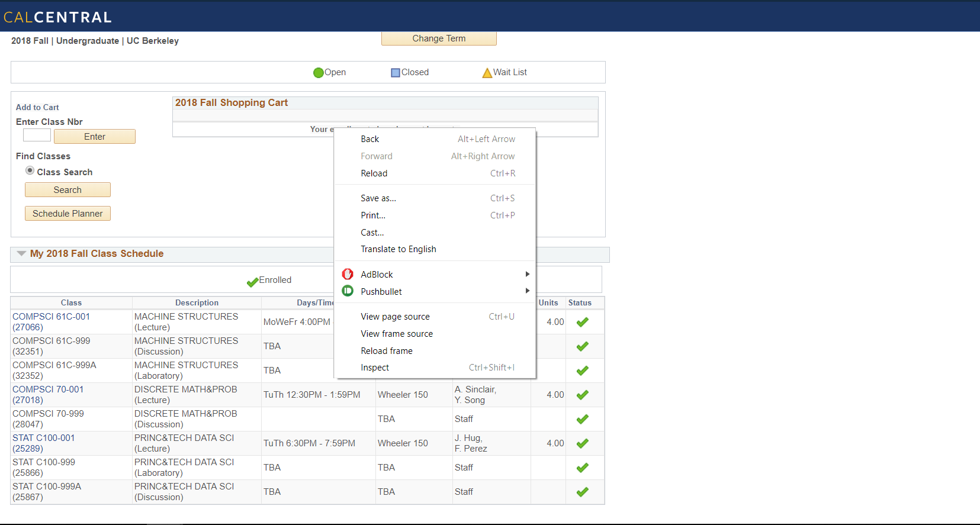Click the Enter button for class number
Screen dimensions: 980x525
pos(95,137)
